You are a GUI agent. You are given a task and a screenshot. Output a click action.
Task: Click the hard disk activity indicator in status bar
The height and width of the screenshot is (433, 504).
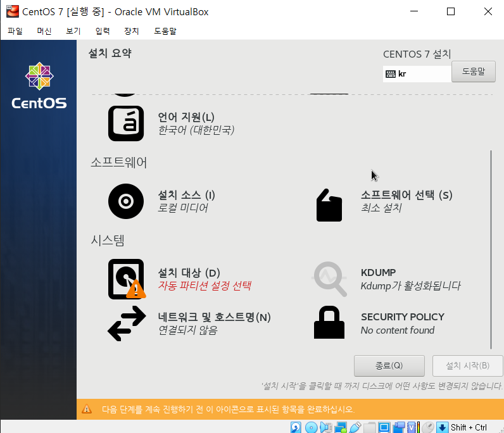click(296, 427)
